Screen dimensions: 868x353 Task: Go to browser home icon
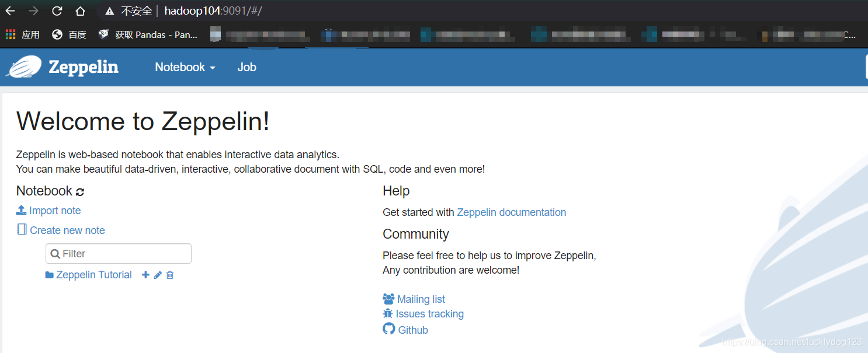80,11
